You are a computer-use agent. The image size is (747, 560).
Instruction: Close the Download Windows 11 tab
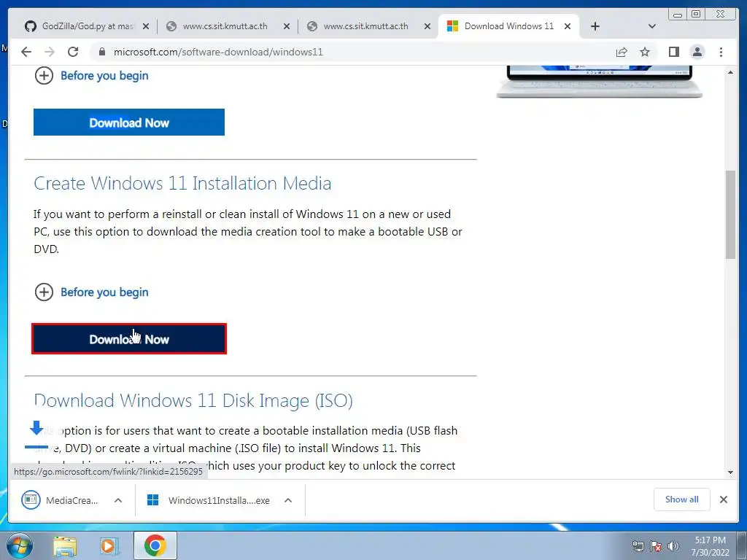(x=568, y=27)
